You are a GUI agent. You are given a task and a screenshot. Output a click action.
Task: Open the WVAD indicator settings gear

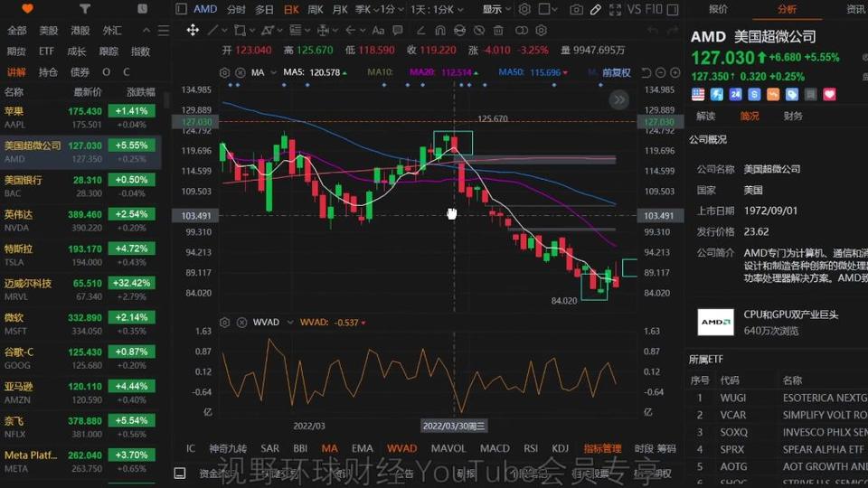pyautogui.click(x=224, y=322)
